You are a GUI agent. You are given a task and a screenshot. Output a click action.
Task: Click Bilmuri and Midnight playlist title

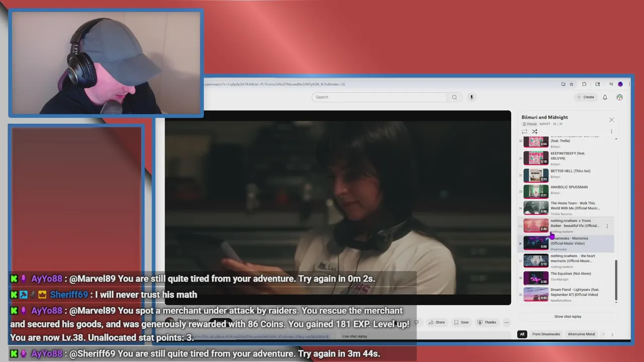tap(544, 117)
